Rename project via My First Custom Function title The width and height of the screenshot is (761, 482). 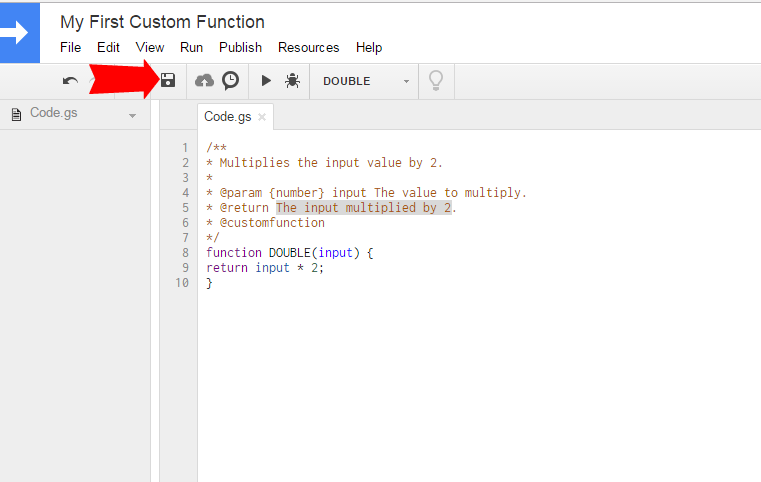pos(162,21)
